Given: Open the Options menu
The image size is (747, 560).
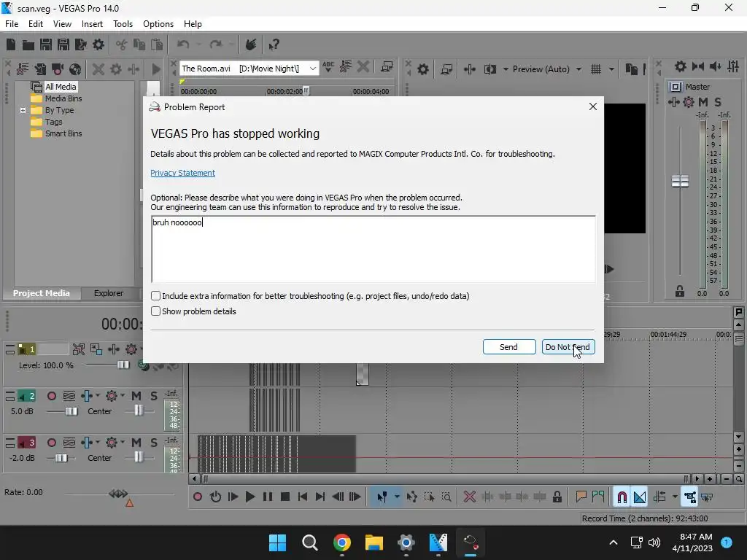Looking at the screenshot, I should [x=158, y=24].
